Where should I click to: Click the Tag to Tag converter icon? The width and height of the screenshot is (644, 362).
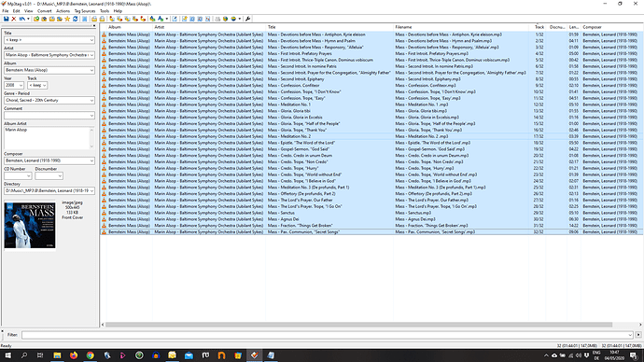coord(143,19)
